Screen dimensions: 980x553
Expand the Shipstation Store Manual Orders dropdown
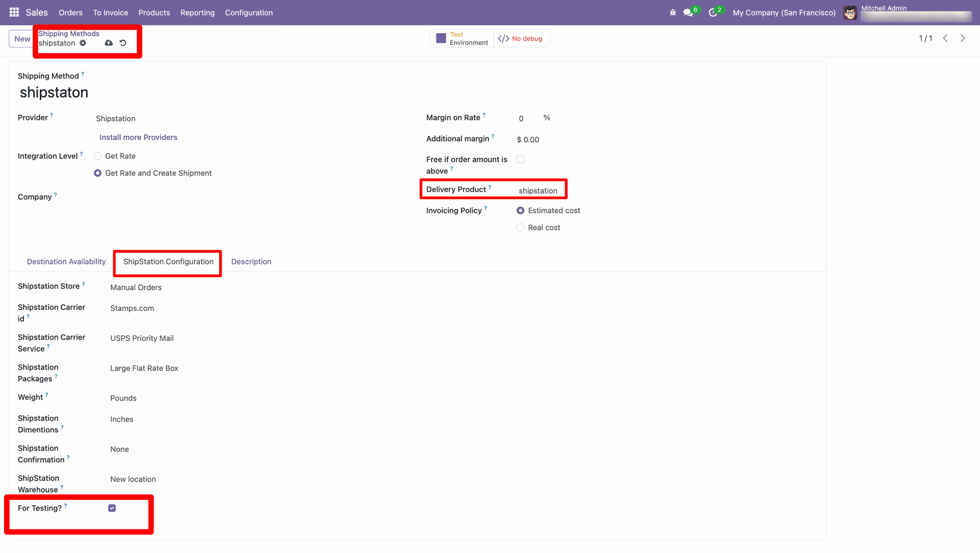point(136,287)
